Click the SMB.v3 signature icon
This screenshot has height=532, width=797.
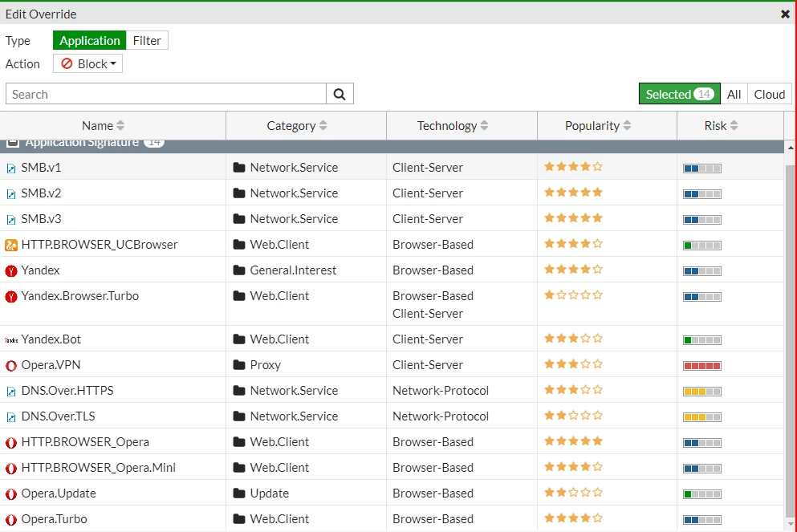click(10, 220)
